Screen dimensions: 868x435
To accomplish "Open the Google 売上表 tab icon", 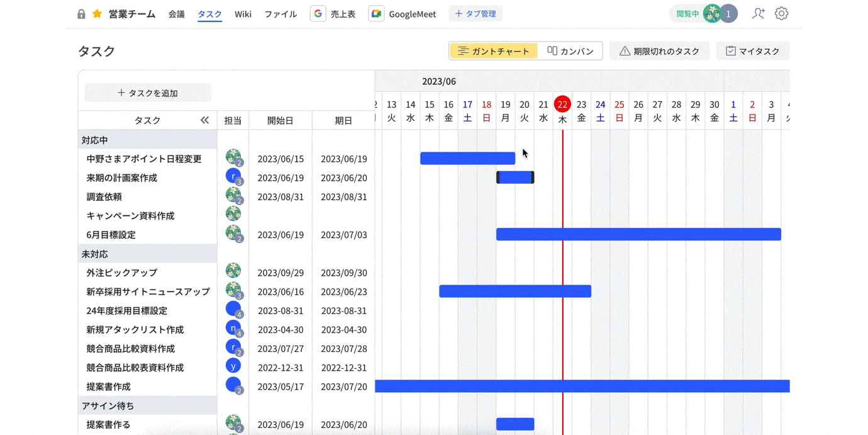I will click(318, 14).
